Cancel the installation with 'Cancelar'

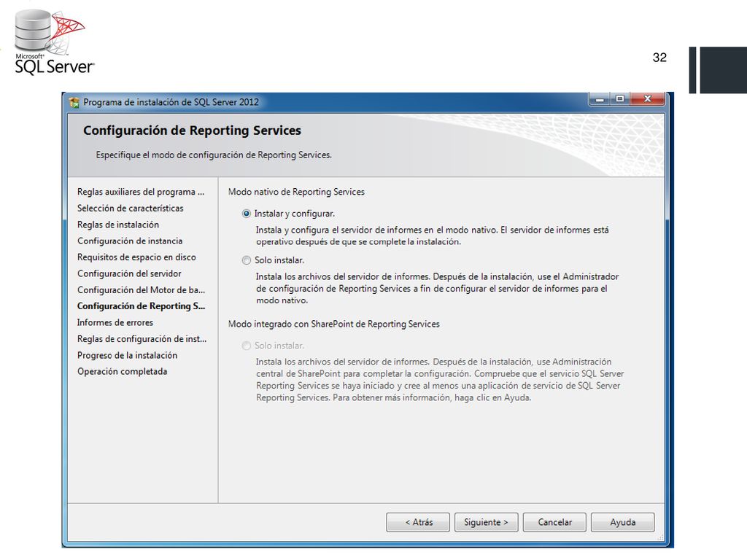click(x=554, y=522)
